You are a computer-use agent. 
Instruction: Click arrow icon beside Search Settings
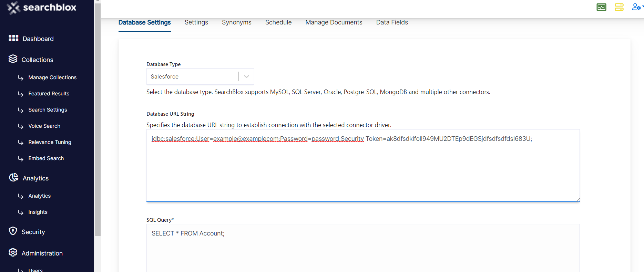21,110
